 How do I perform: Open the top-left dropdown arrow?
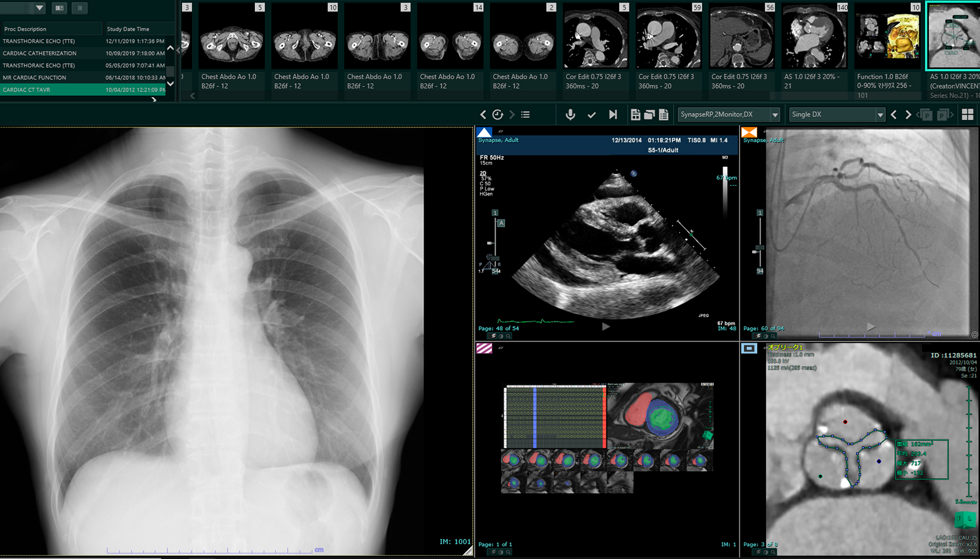[39, 8]
